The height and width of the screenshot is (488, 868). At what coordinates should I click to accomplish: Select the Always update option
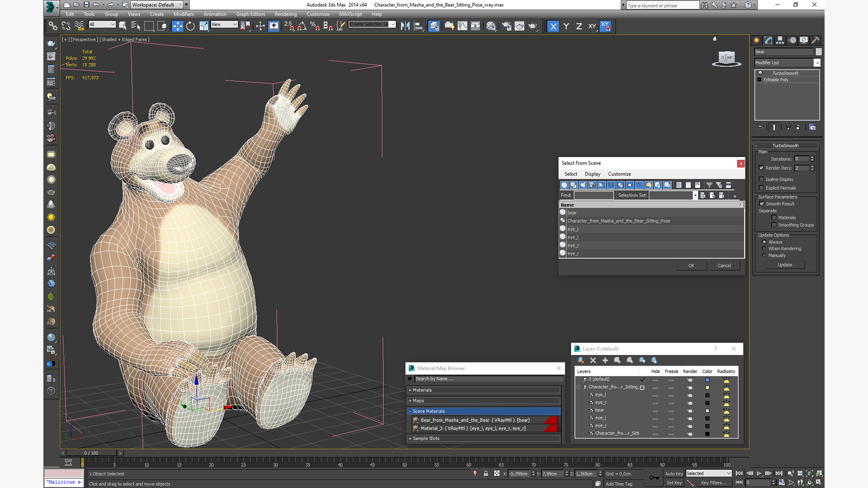764,242
